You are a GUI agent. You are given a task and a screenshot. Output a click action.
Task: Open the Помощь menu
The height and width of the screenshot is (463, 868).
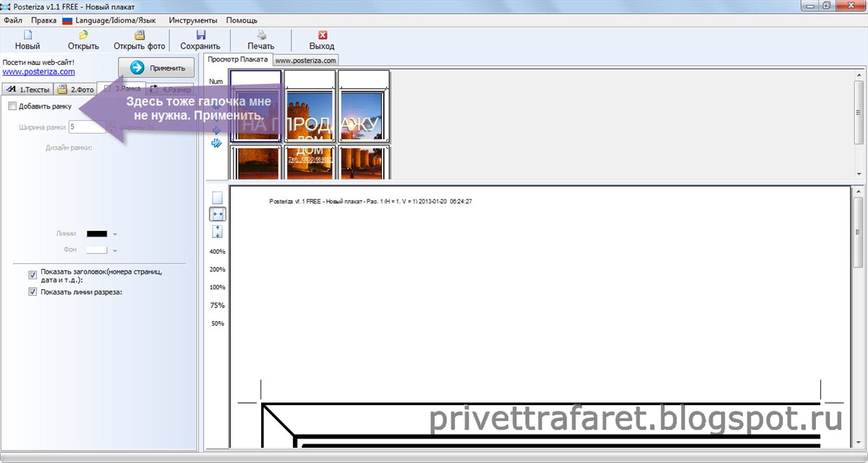point(242,21)
